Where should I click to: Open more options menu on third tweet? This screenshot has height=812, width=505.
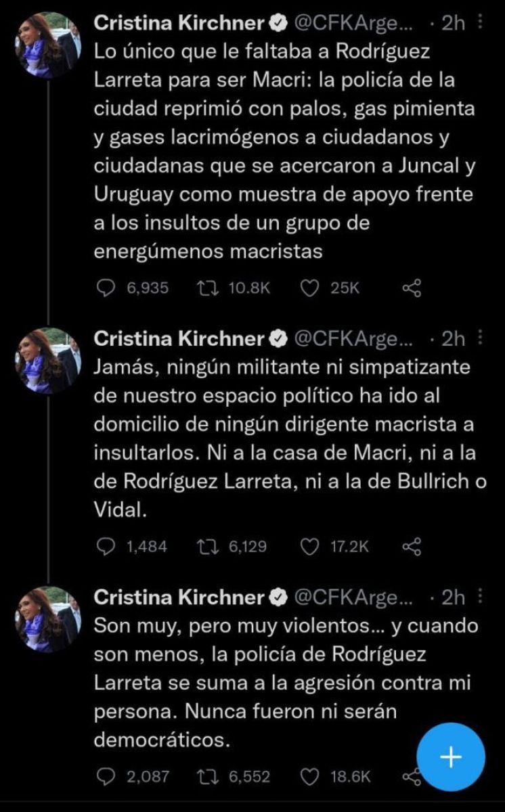481,597
